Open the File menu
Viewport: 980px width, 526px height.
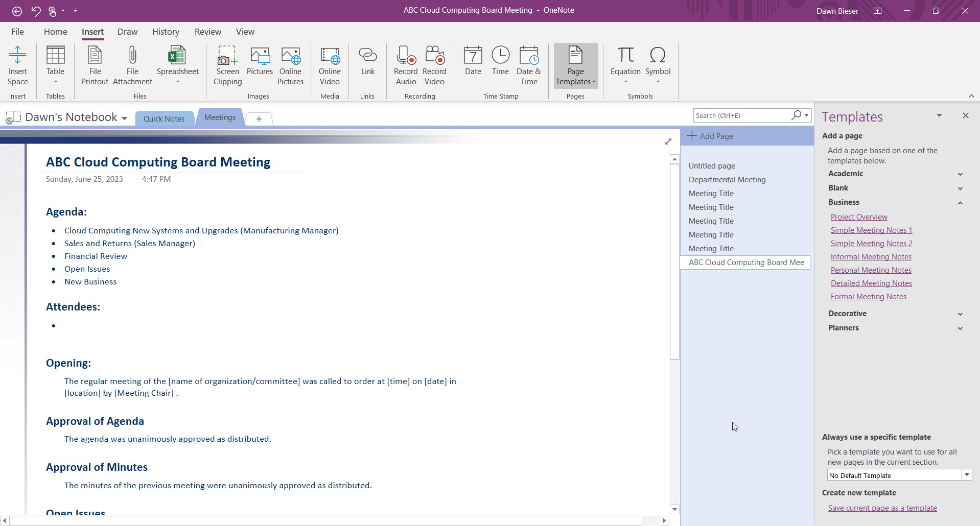(x=17, y=32)
